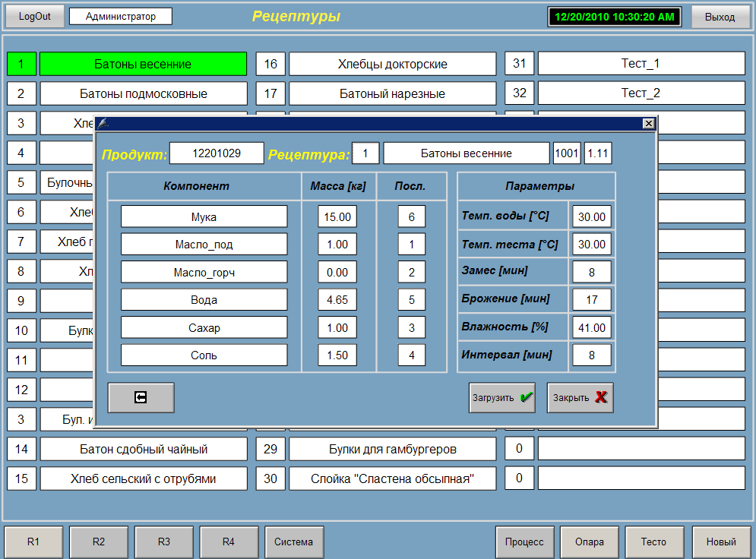Click Мука sequence value 6

pos(412,216)
